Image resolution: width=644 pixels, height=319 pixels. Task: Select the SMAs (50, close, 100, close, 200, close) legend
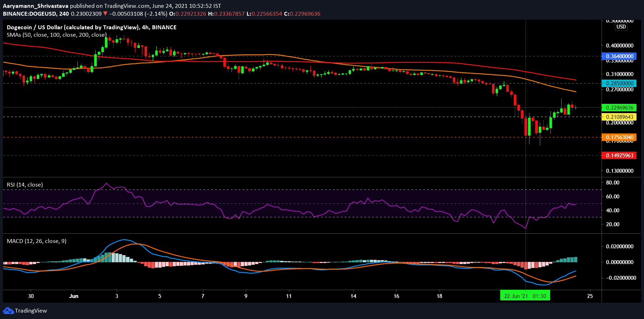coord(56,35)
